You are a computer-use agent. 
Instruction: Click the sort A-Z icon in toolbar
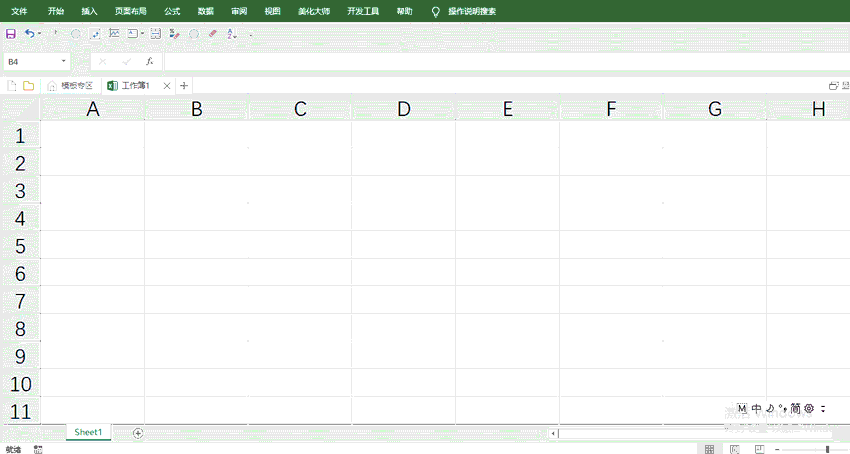(231, 34)
